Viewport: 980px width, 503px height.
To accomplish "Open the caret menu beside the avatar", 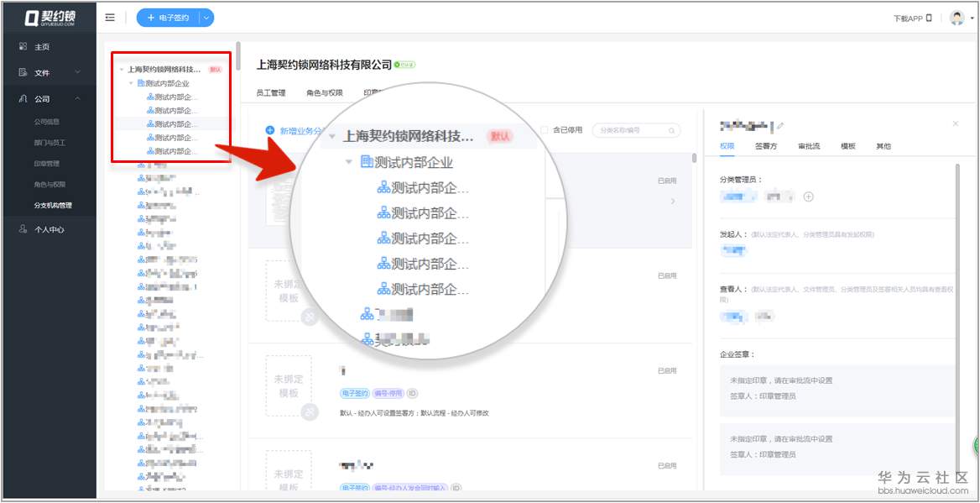I will pos(972,18).
